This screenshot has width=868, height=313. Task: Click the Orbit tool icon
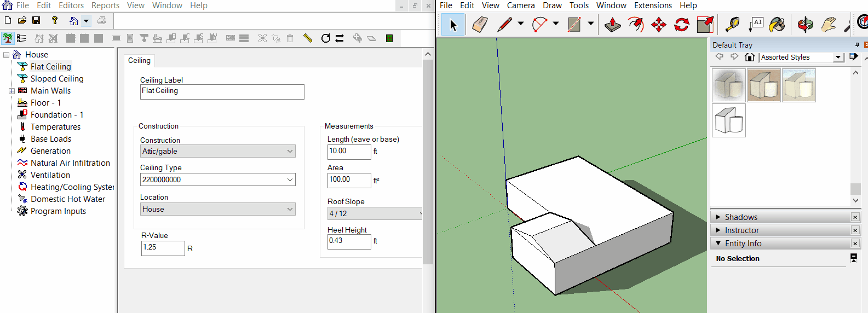(x=805, y=25)
